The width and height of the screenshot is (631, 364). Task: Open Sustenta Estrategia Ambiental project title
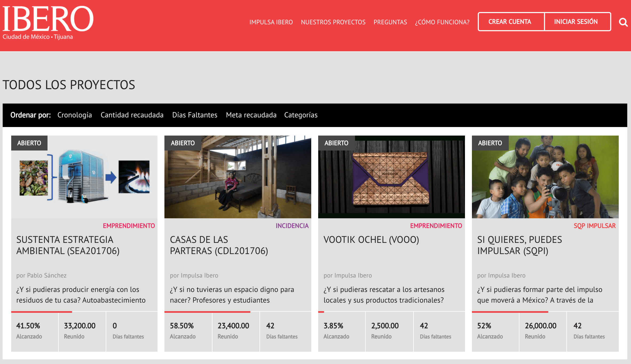(x=68, y=245)
